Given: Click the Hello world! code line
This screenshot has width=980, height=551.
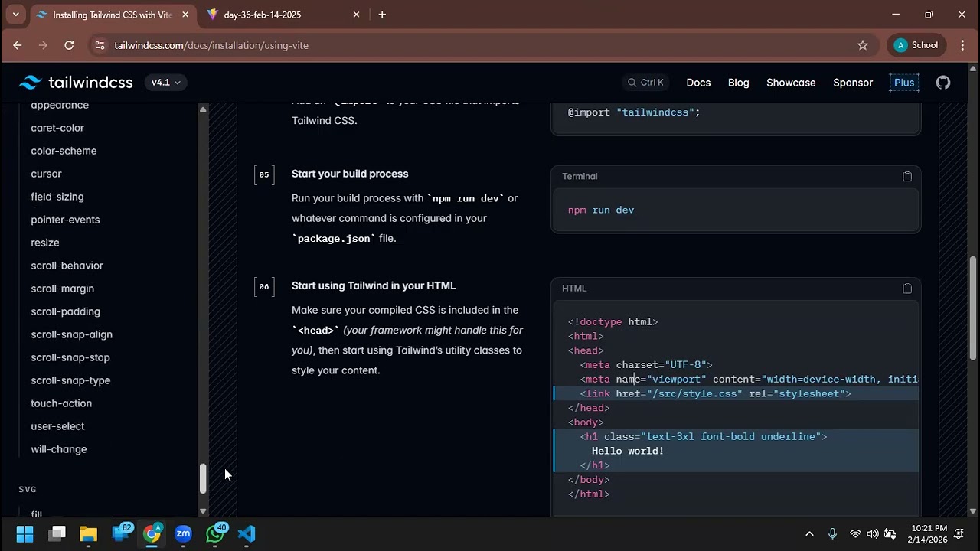Looking at the screenshot, I should 628,451.
